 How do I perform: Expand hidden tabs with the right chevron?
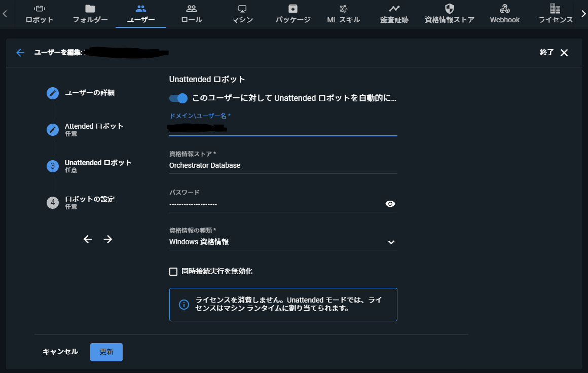tap(583, 14)
